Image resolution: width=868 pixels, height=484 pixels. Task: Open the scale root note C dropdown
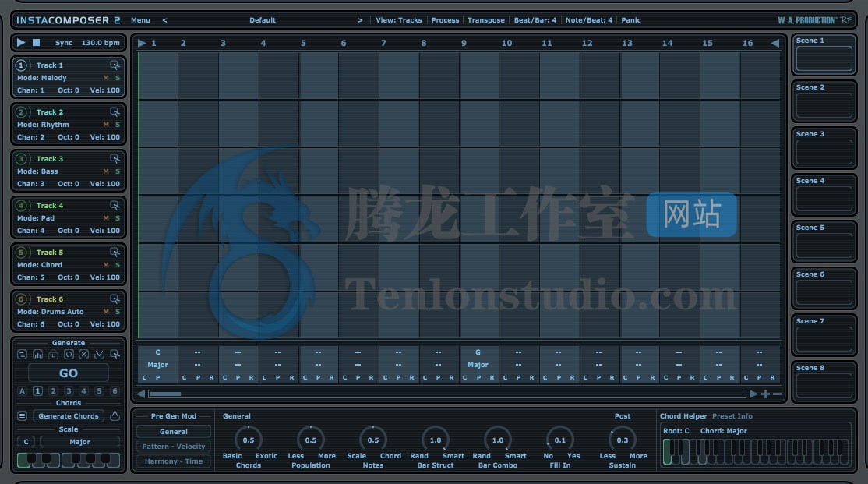26,442
